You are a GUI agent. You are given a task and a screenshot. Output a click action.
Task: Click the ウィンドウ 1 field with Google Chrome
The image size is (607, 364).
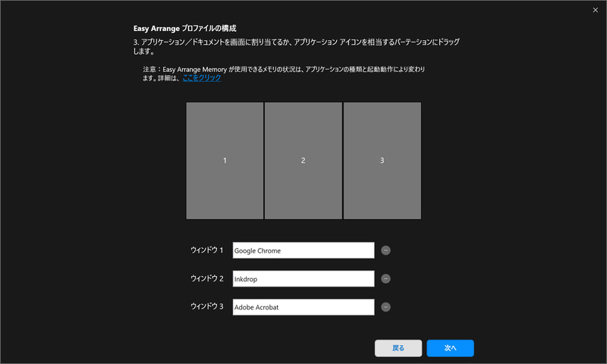pyautogui.click(x=303, y=250)
